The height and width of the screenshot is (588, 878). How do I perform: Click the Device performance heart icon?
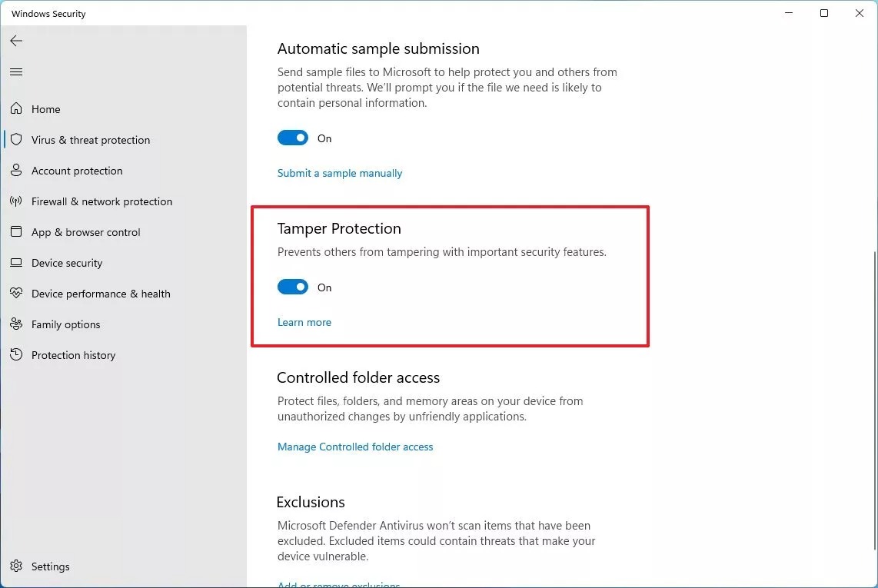coord(16,294)
